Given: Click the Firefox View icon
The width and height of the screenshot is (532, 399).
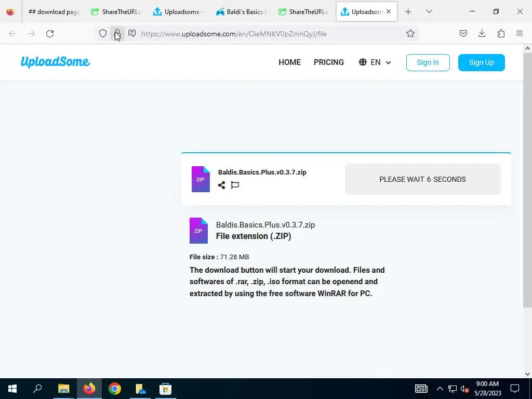Looking at the screenshot, I should point(10,11).
